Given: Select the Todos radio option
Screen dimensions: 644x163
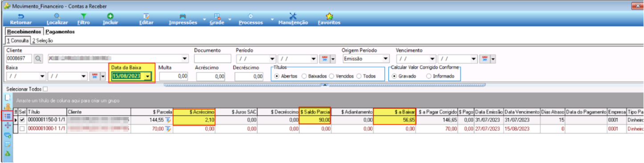Looking at the screenshot, I should pos(359,76).
